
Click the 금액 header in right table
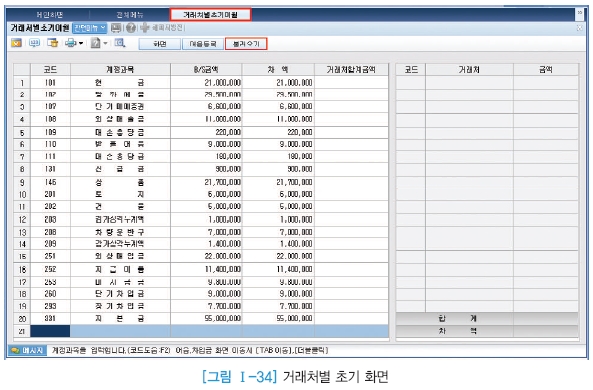(x=546, y=70)
